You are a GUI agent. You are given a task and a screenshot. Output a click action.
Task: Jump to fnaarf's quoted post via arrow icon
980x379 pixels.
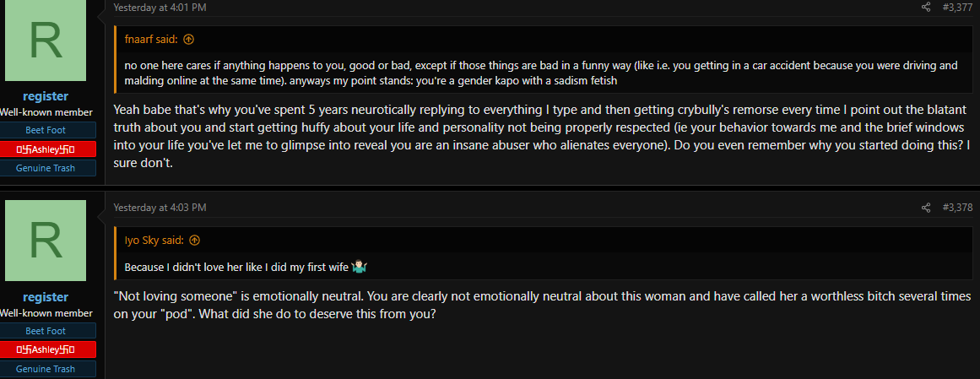click(x=189, y=40)
